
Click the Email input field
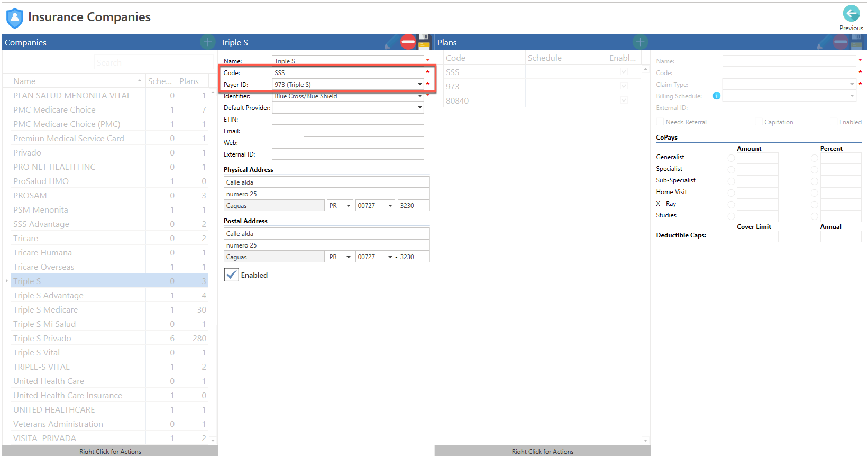(348, 131)
